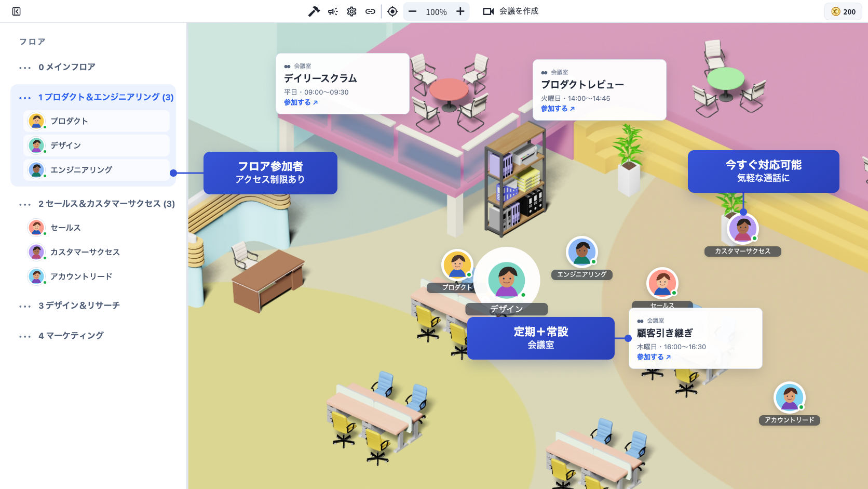Click the フロア sidebar heading
The height and width of the screenshot is (489, 868).
pyautogui.click(x=32, y=42)
